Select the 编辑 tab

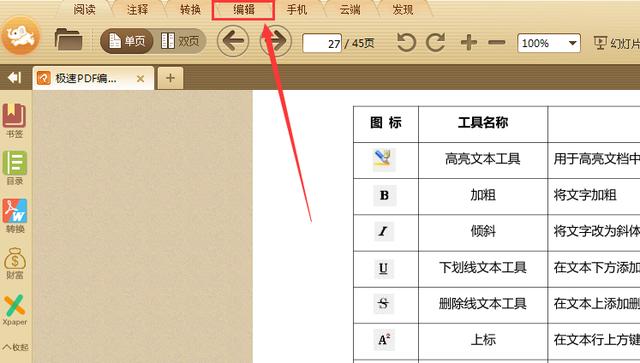click(243, 10)
